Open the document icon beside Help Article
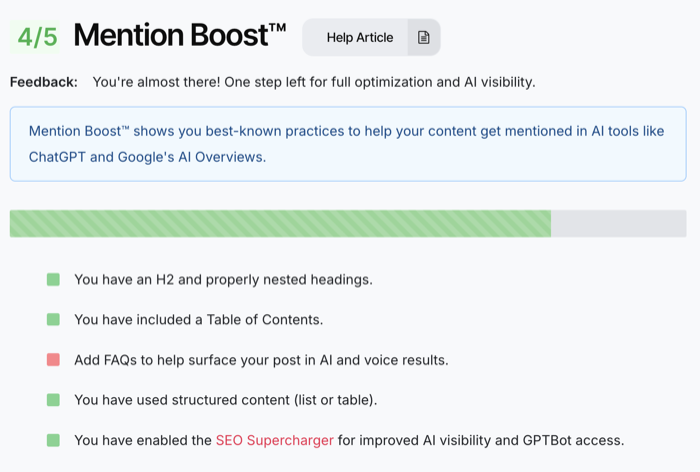This screenshot has height=472, width=700. pyautogui.click(x=424, y=38)
